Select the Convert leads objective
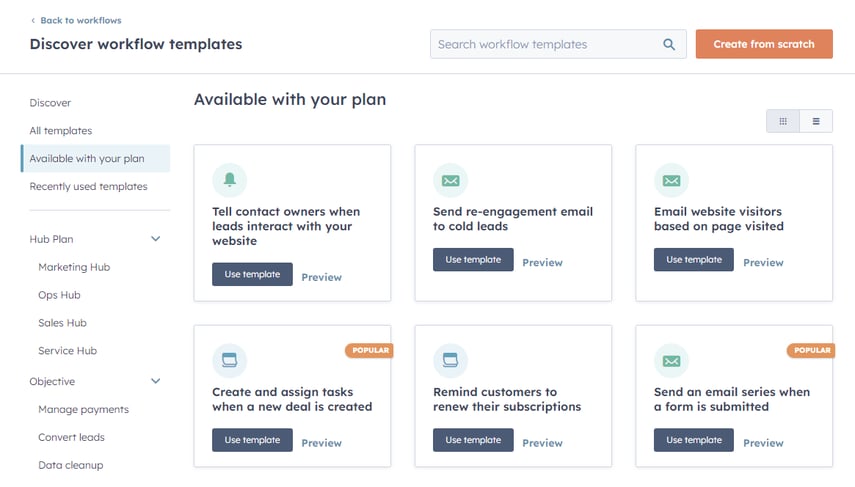 (x=71, y=437)
